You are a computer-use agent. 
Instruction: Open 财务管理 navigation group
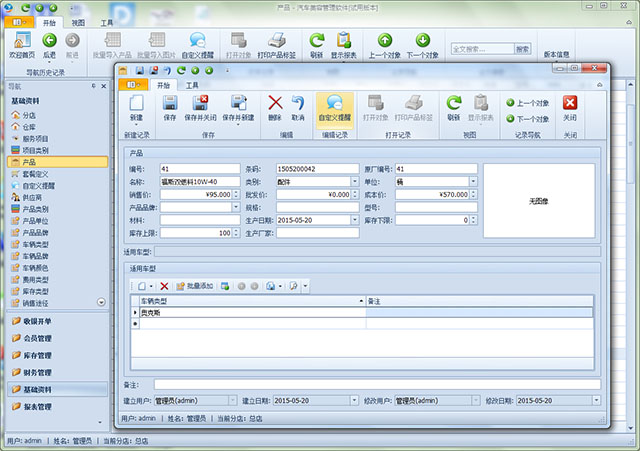click(57, 373)
